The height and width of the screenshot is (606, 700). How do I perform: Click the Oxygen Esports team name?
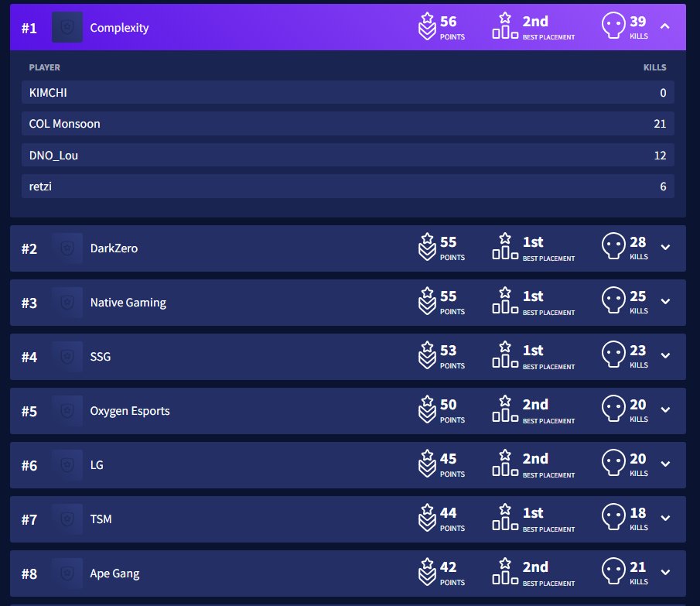tap(130, 411)
